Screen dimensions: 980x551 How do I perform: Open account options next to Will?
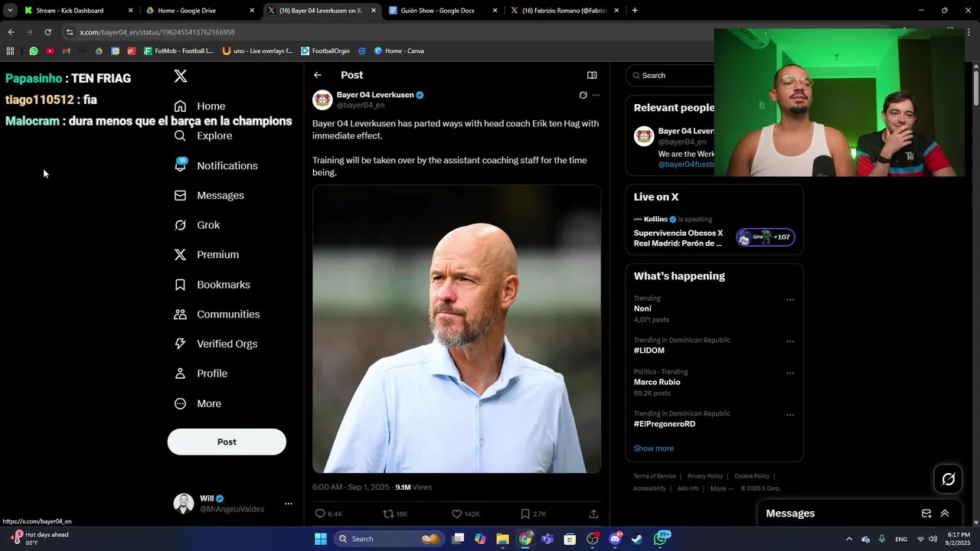[289, 504]
